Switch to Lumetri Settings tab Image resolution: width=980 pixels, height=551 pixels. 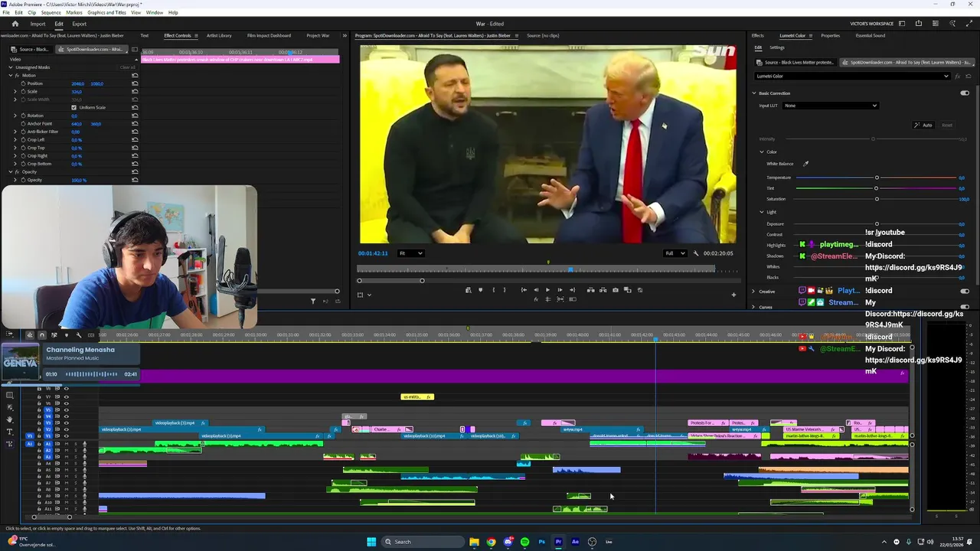tap(777, 47)
